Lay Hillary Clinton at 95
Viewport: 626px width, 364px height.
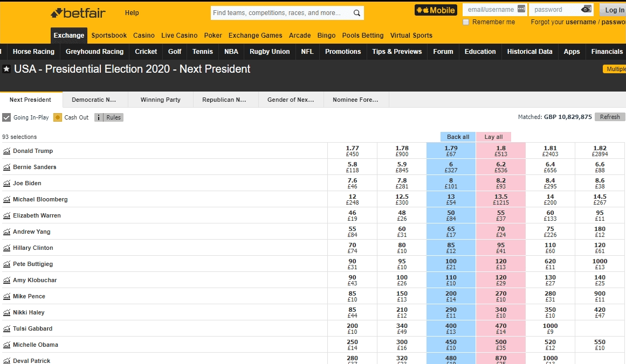coord(501,248)
